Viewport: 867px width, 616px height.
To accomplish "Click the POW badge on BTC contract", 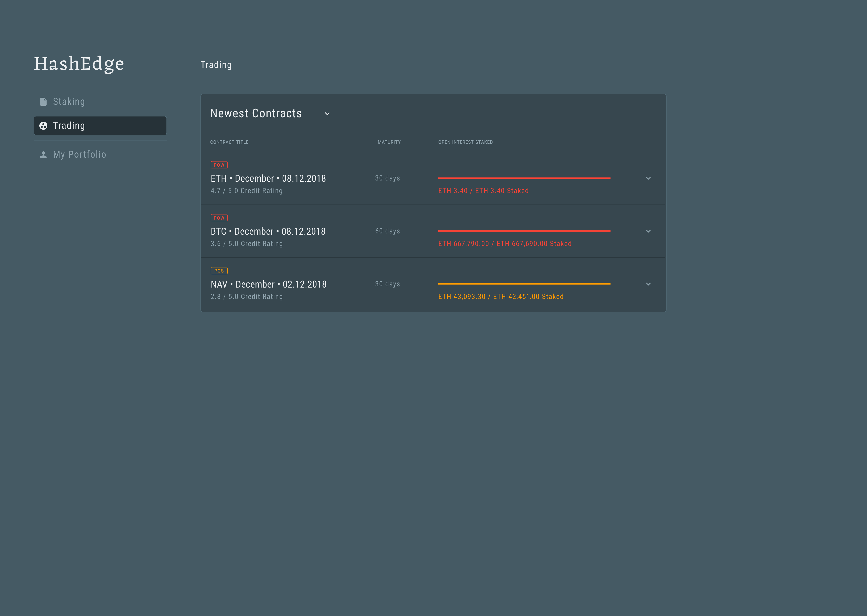I will pos(219,218).
